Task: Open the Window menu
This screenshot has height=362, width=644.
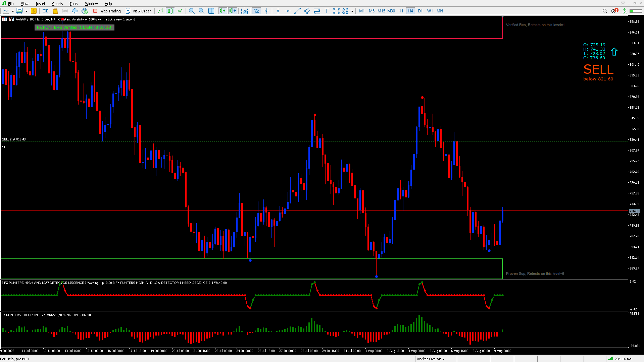Action: pyautogui.click(x=91, y=4)
